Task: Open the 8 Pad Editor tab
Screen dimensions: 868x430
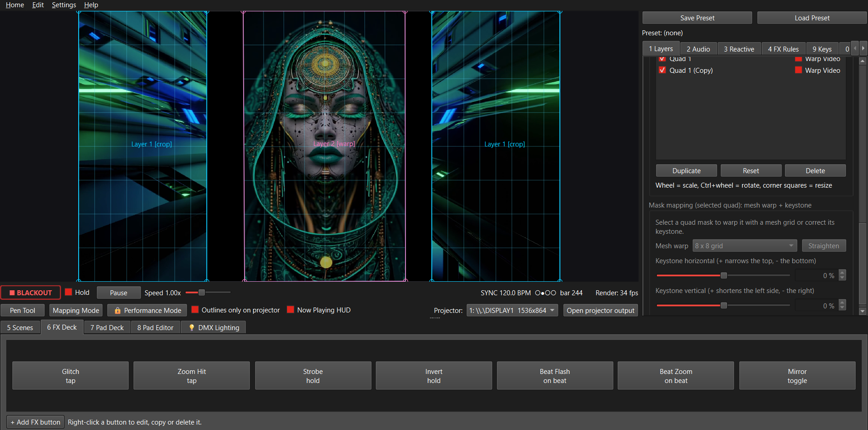Action: 155,327
